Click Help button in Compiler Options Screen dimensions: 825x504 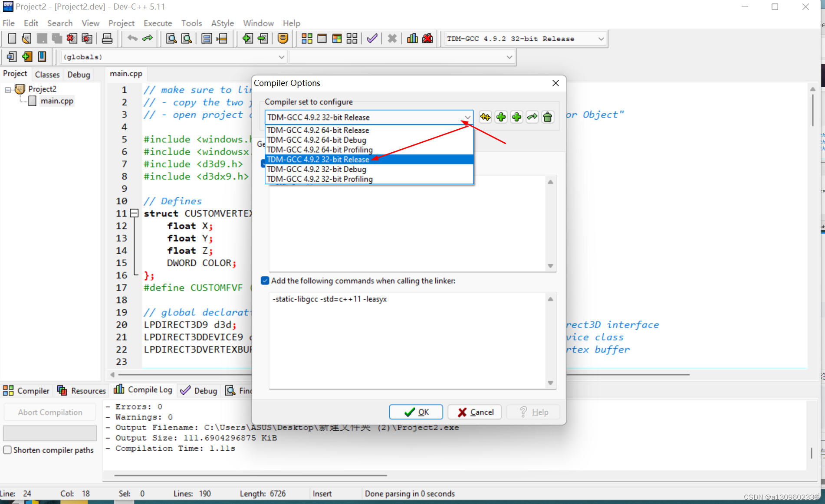tap(533, 412)
